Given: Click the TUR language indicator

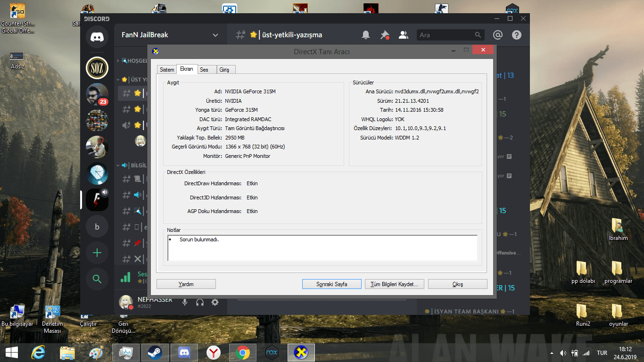Looking at the screenshot, I should coord(602,353).
